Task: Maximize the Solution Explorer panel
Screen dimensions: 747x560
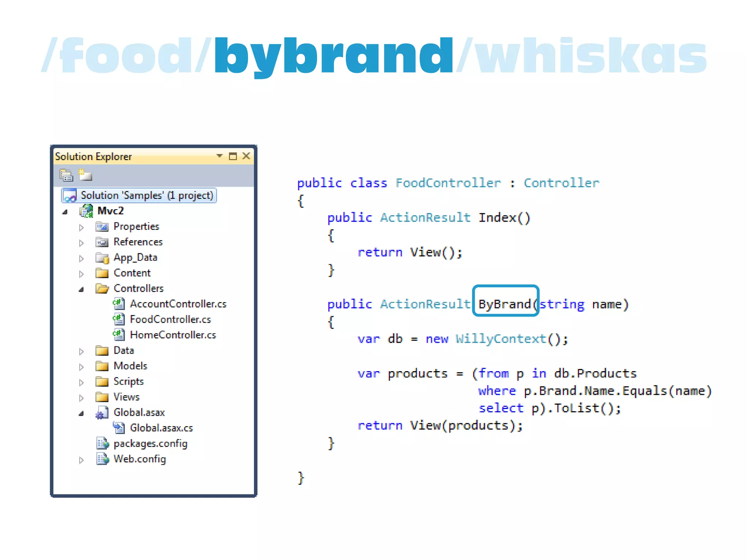Action: click(233, 156)
